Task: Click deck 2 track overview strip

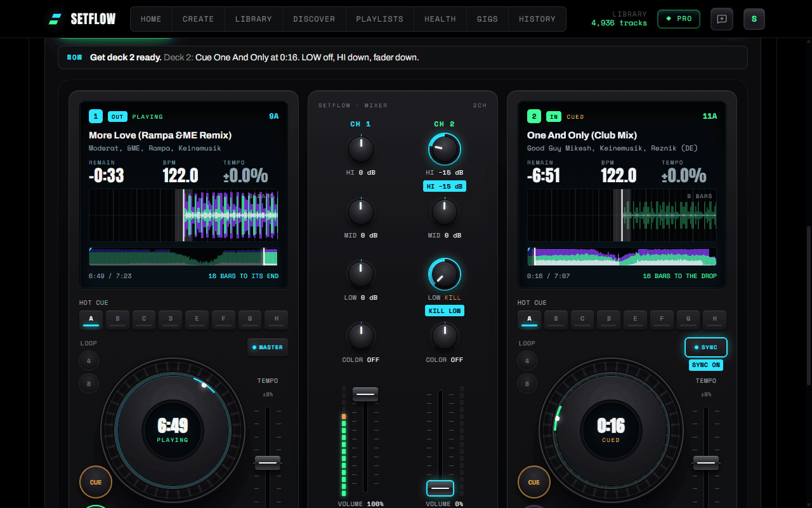Action: [622, 257]
